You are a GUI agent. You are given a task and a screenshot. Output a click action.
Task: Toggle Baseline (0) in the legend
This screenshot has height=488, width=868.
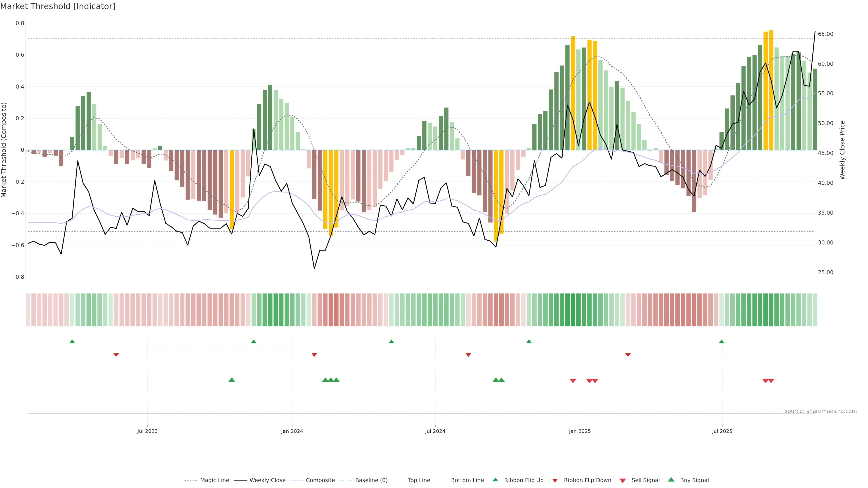371,480
